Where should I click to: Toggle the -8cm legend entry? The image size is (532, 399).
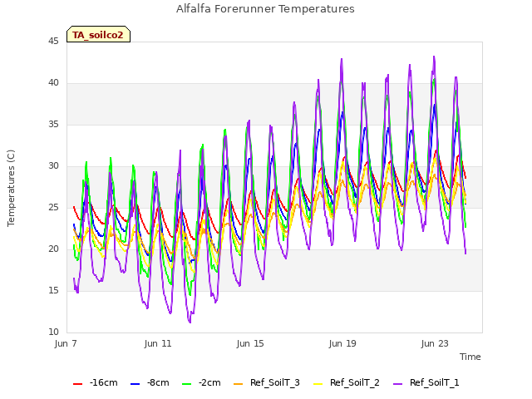(150, 382)
